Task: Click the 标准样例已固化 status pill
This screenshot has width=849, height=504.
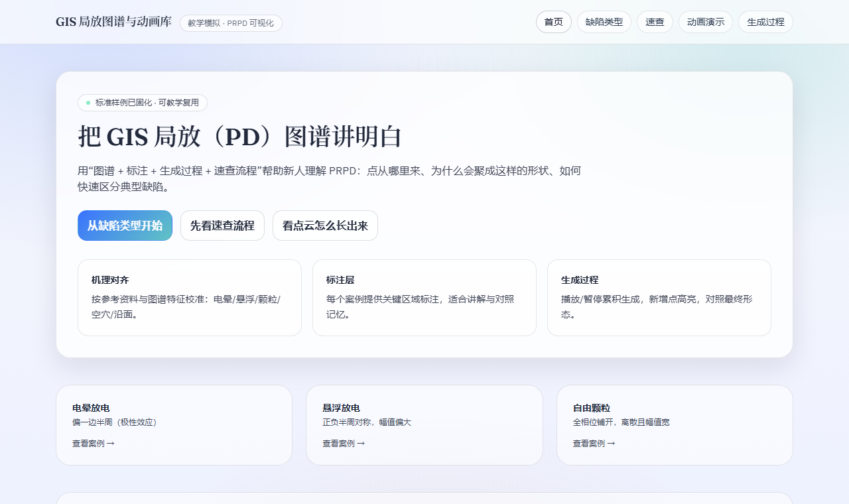Action: pyautogui.click(x=143, y=103)
